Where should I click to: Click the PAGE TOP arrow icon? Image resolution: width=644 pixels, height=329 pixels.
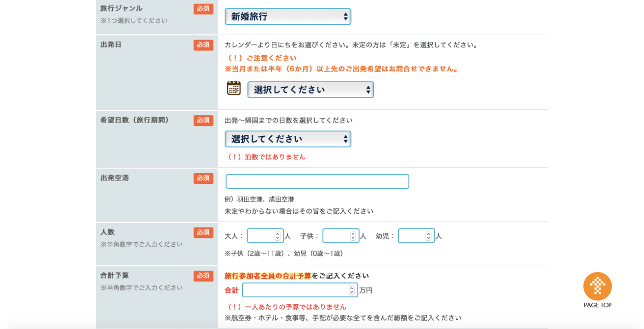tap(597, 286)
